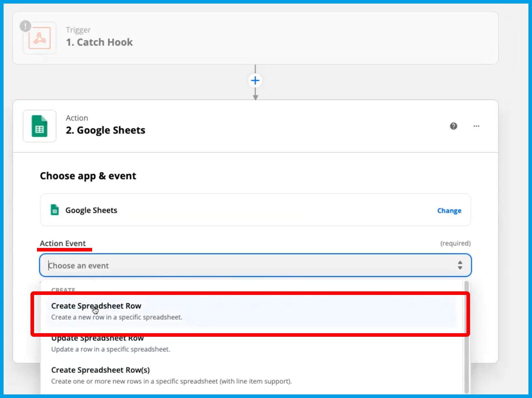This screenshot has width=532, height=398.
Task: Click the orange webhook icon
Action: [40, 38]
